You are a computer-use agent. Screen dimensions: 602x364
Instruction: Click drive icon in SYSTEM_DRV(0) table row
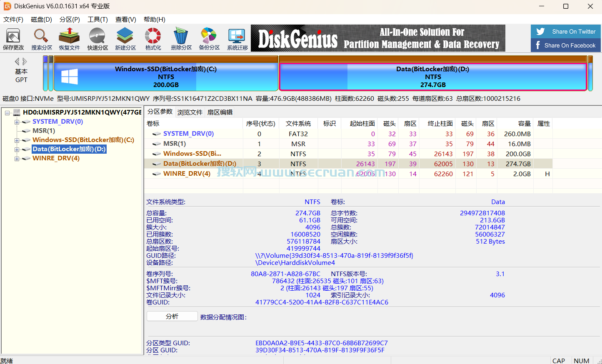point(157,134)
